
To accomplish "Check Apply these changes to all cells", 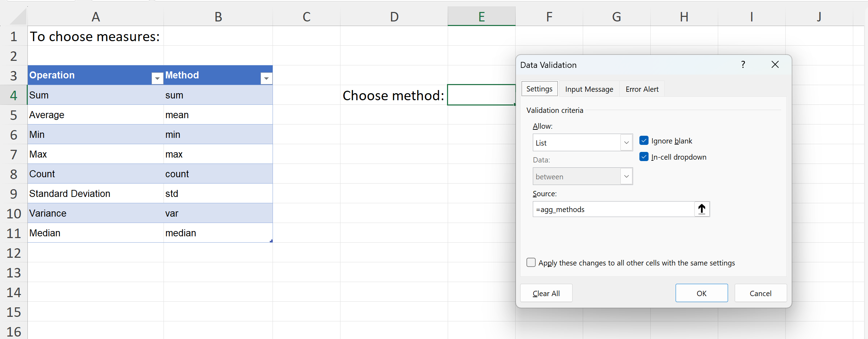I will click(x=531, y=263).
